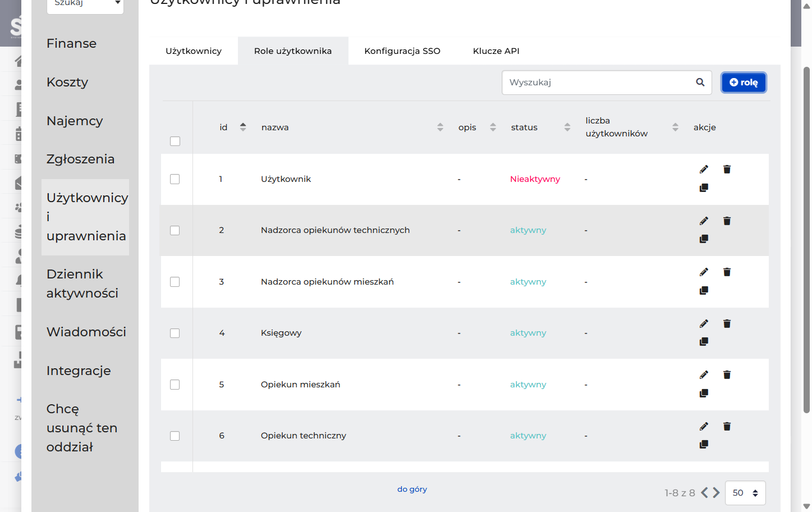Select the Role użytkownika tab
The height and width of the screenshot is (512, 812).
click(x=293, y=51)
